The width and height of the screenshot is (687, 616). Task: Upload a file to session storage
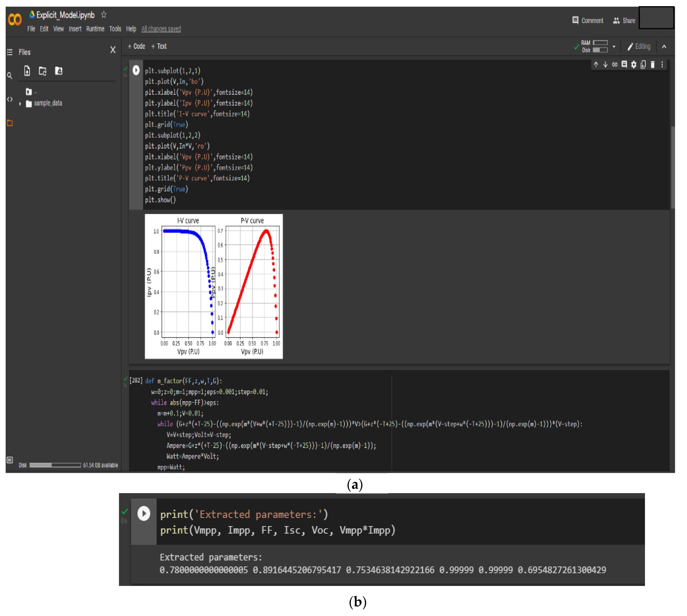click(x=27, y=71)
